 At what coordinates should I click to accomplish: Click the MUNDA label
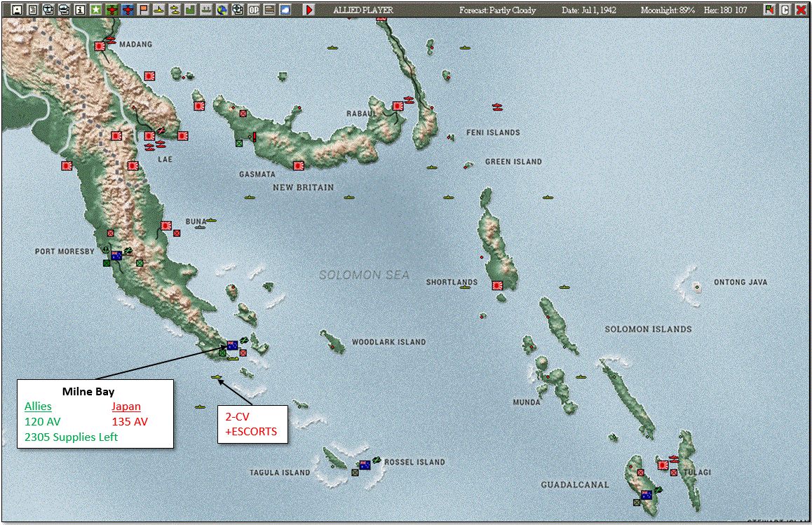[527, 402]
